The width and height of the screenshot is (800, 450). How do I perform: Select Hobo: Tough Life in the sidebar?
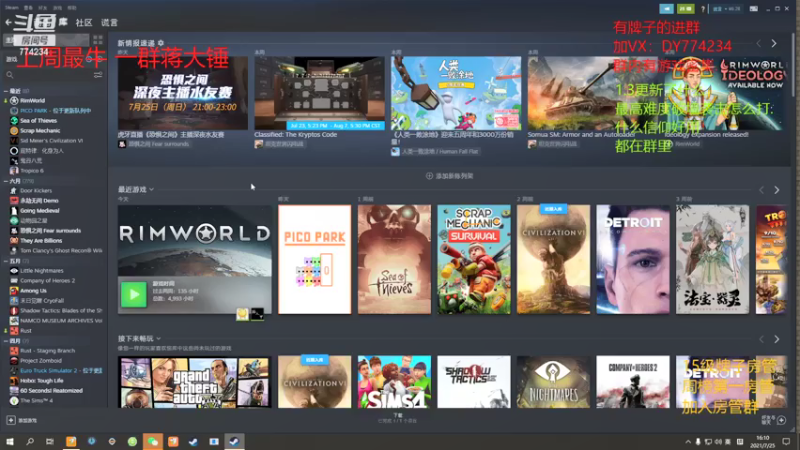[42, 381]
